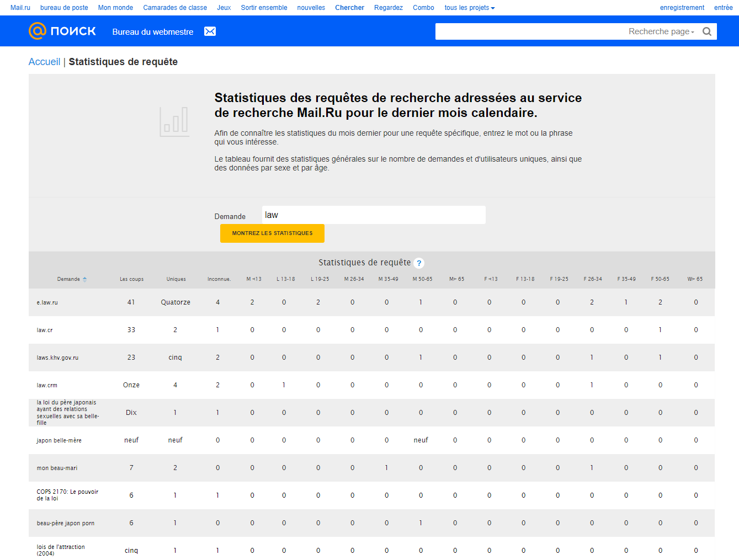Click the magnifier search icon
Screen dimensions: 739x560
tap(706, 31)
